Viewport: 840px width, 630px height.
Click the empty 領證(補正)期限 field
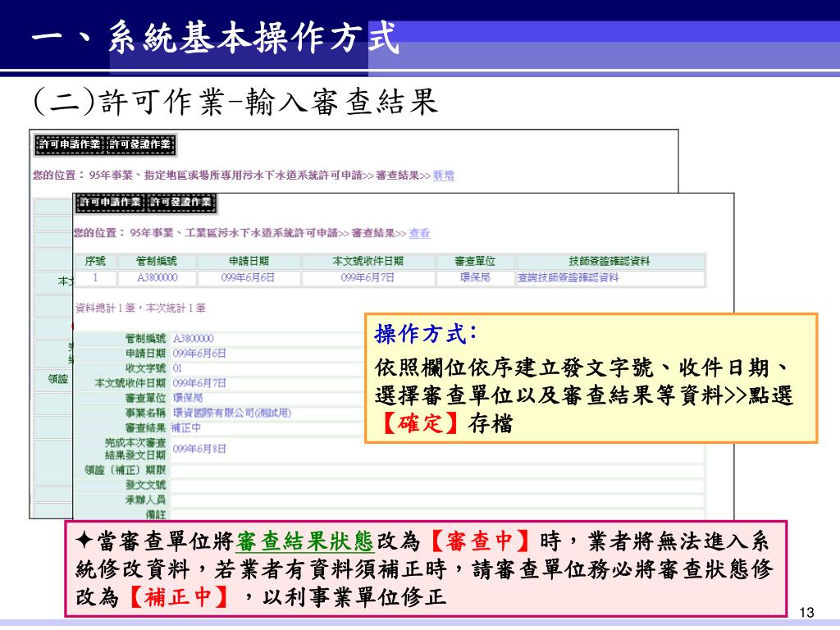tap(436, 470)
